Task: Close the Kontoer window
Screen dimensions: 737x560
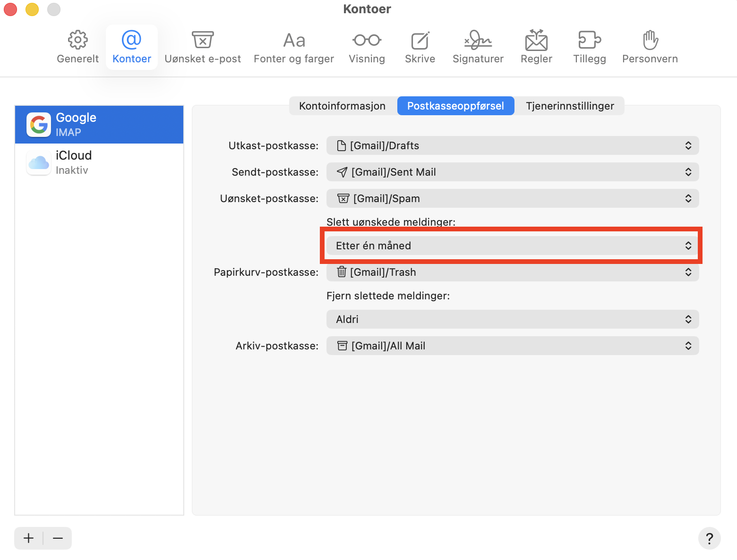Action: click(10, 9)
